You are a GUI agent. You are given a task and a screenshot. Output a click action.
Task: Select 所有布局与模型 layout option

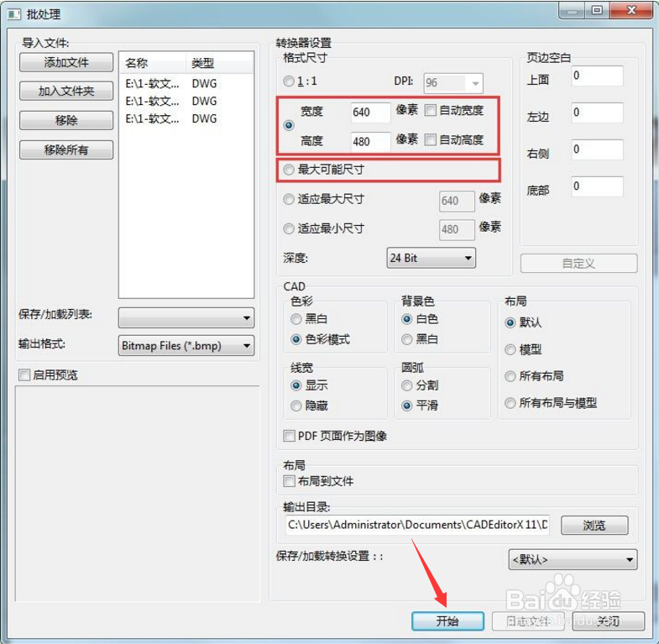pos(510,403)
